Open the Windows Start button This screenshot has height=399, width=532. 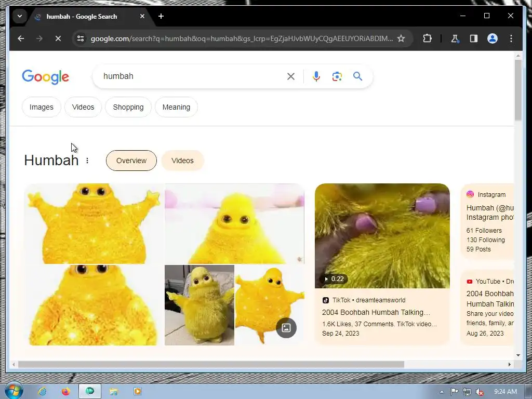tap(14, 391)
